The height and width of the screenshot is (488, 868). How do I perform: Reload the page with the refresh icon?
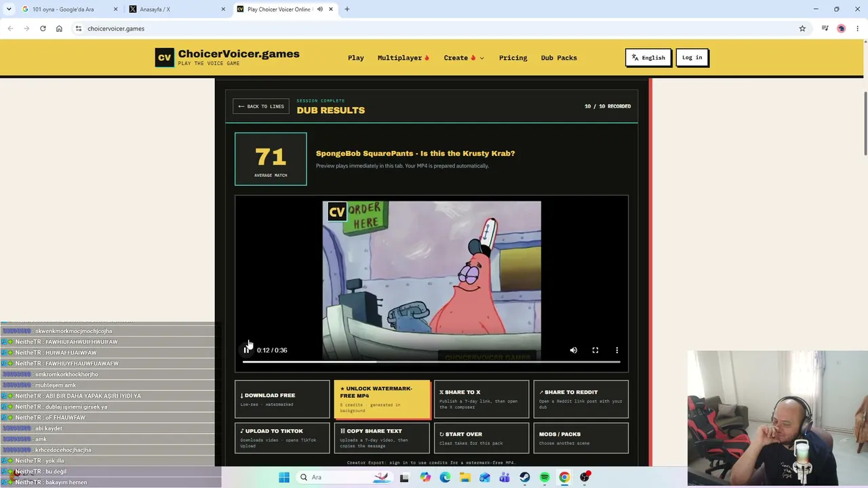pyautogui.click(x=43, y=28)
